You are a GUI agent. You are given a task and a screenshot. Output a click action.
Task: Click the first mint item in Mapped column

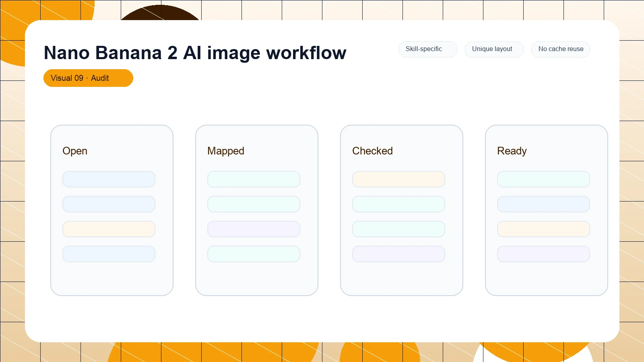click(x=254, y=179)
